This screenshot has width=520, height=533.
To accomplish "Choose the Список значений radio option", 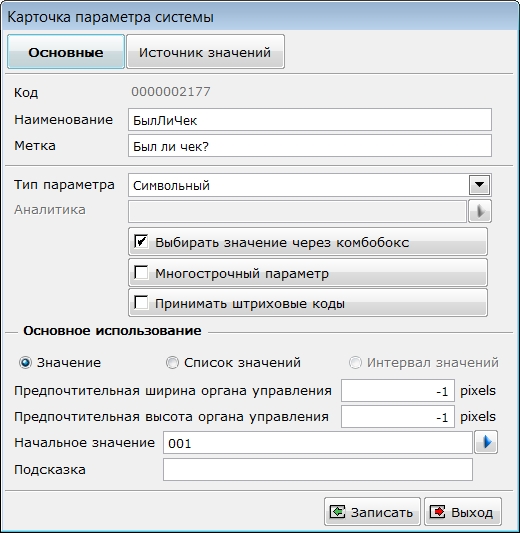I will pos(172,363).
